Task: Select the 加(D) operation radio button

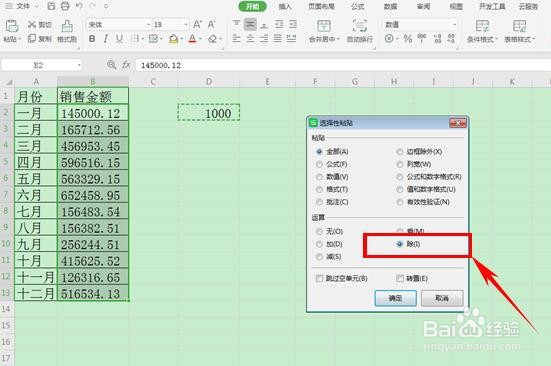Action: click(x=319, y=244)
